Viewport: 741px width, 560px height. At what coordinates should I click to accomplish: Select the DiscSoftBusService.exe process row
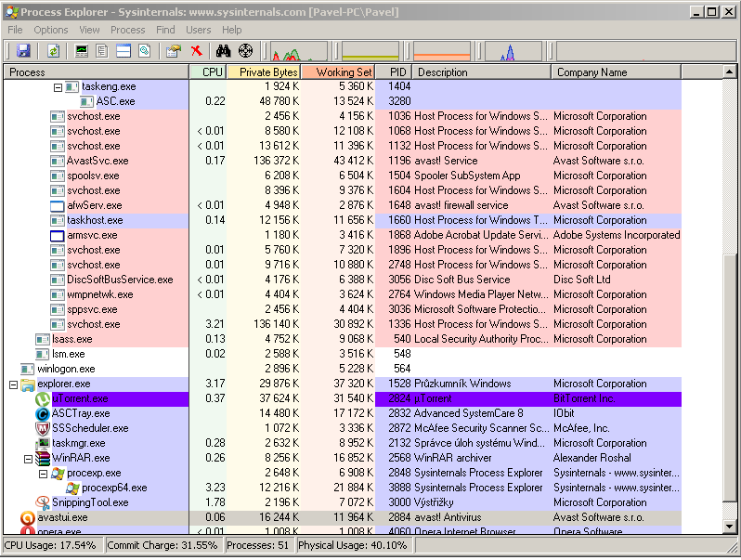[342, 280]
